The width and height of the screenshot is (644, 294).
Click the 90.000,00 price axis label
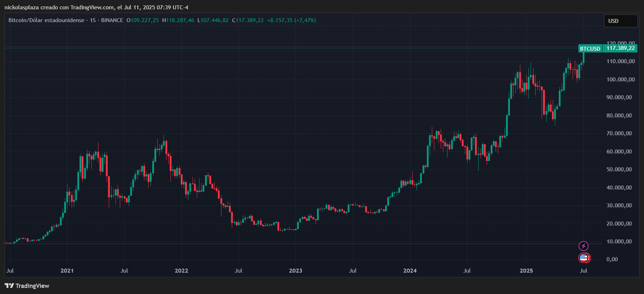619,97
